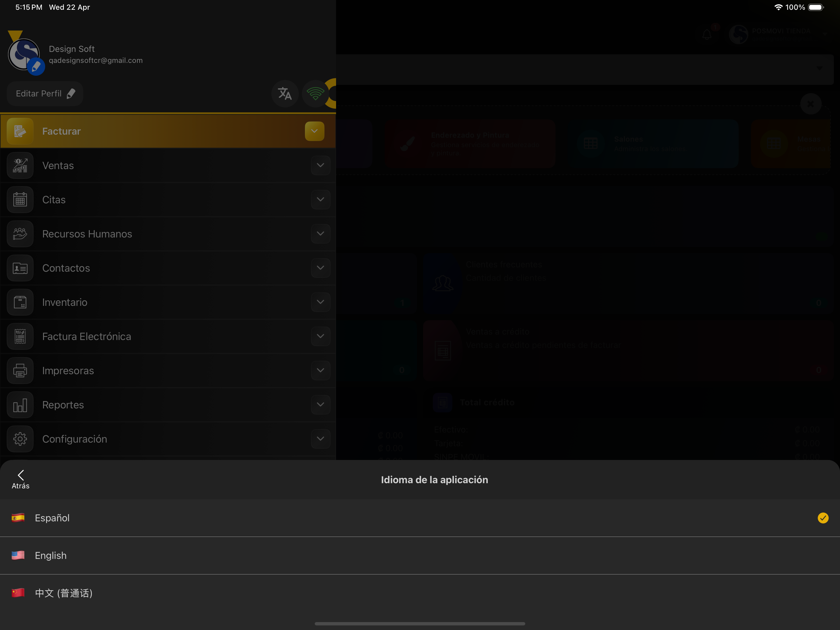
Task: Tap the Reportes bar chart icon
Action: (20, 404)
